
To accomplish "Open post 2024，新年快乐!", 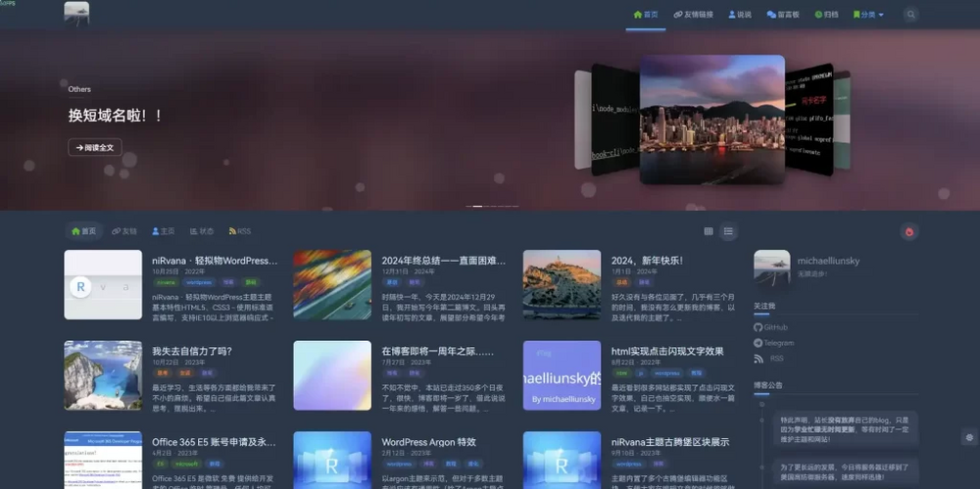I will click(x=647, y=261).
